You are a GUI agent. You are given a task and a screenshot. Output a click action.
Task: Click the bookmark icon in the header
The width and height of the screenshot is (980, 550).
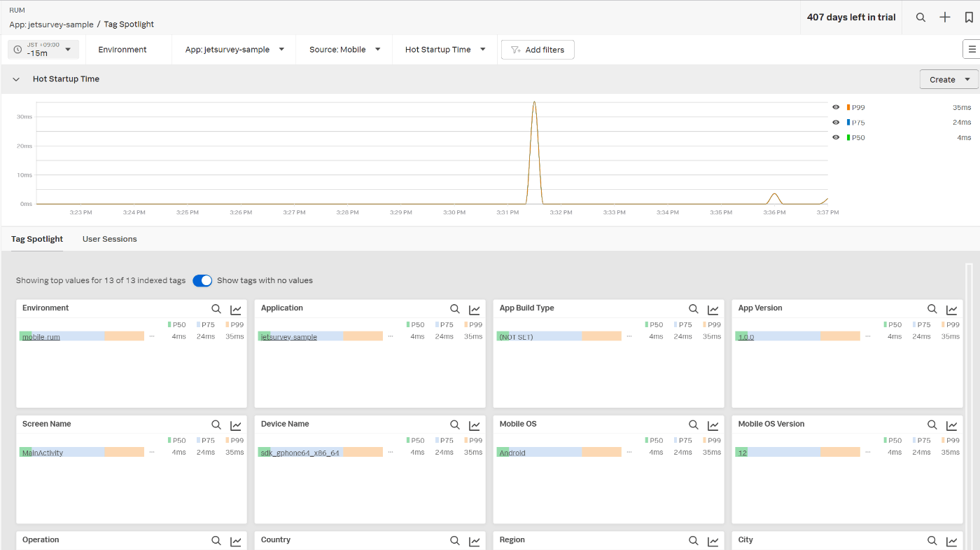coord(969,18)
